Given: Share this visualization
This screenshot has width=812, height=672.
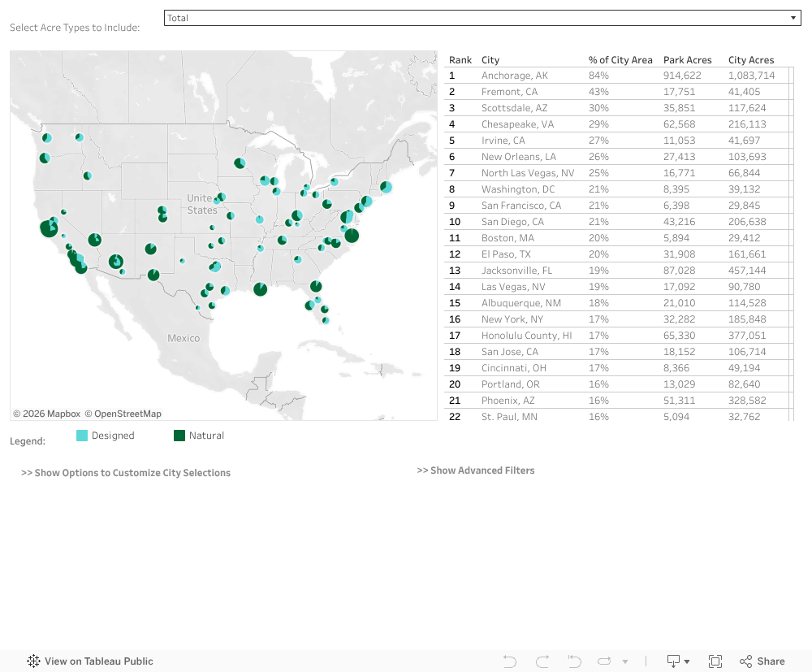Looking at the screenshot, I should (x=762, y=661).
